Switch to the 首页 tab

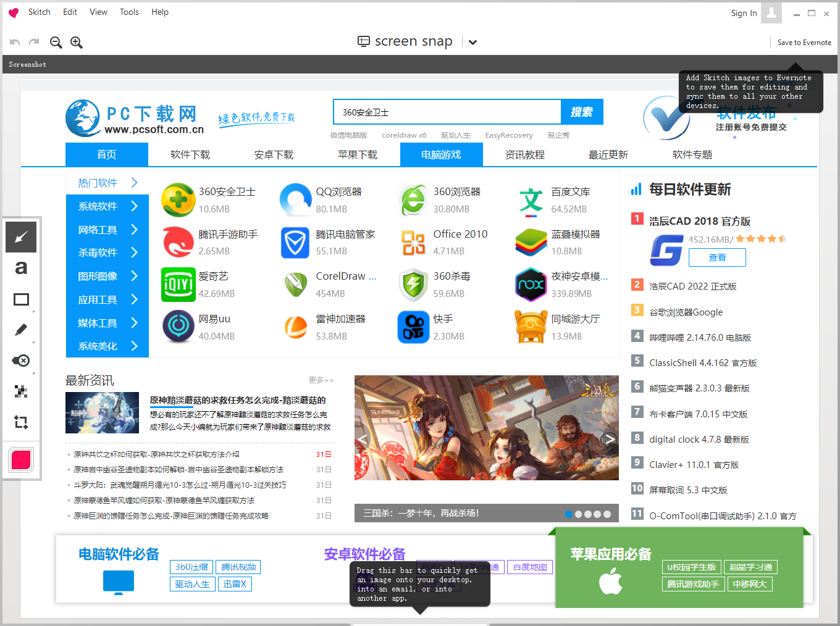click(107, 154)
